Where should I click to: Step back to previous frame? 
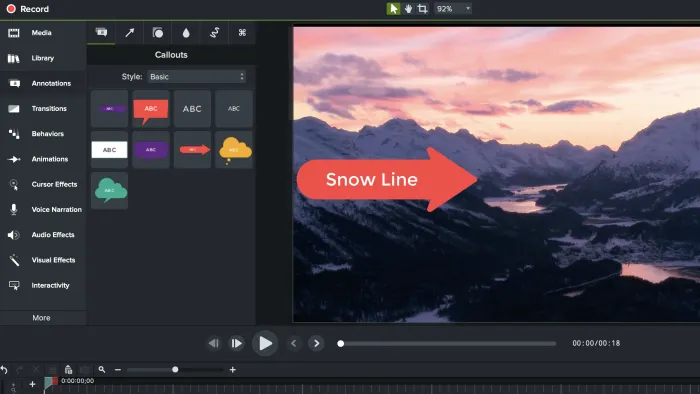[x=214, y=343]
